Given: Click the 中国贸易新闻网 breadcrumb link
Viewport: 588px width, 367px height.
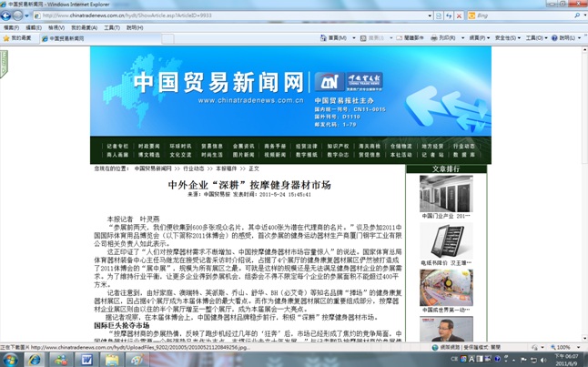Looking at the screenshot, I should tap(153, 168).
